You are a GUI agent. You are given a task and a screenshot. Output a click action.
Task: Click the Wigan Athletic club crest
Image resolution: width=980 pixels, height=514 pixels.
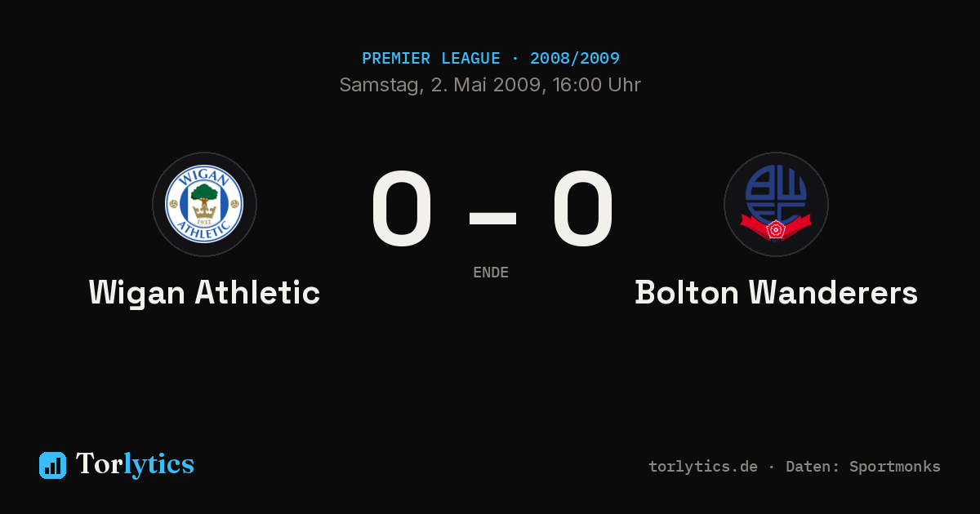[204, 205]
